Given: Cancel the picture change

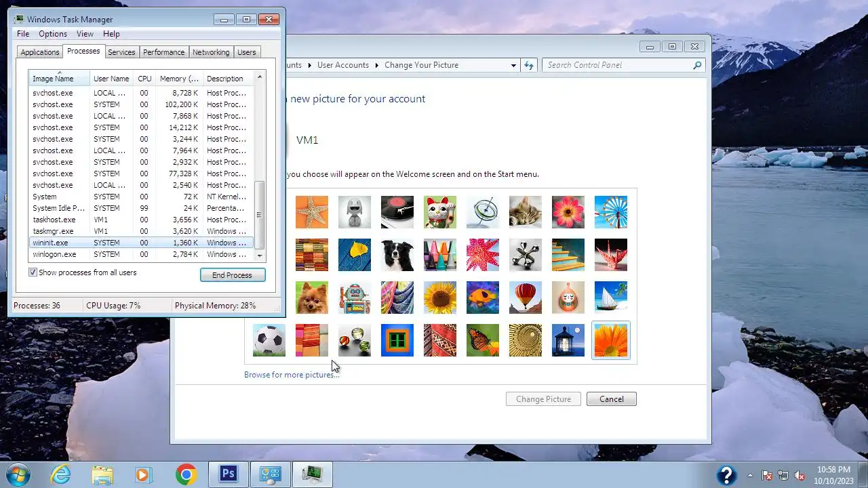Looking at the screenshot, I should tap(611, 399).
